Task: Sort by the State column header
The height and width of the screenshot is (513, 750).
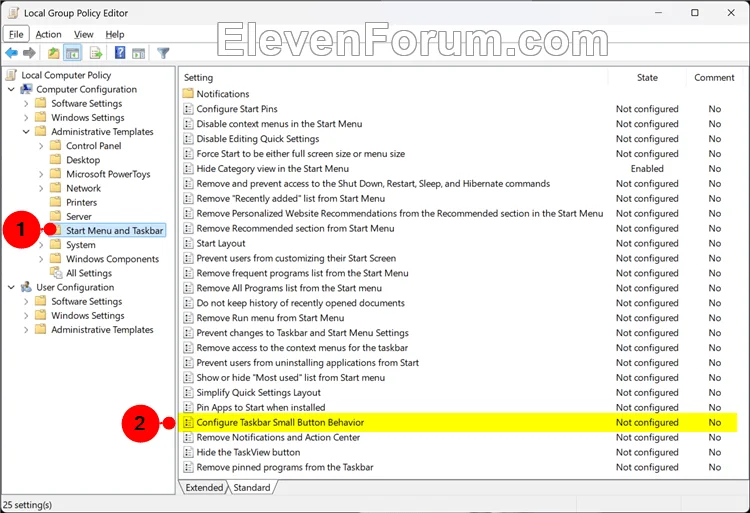Action: click(647, 77)
